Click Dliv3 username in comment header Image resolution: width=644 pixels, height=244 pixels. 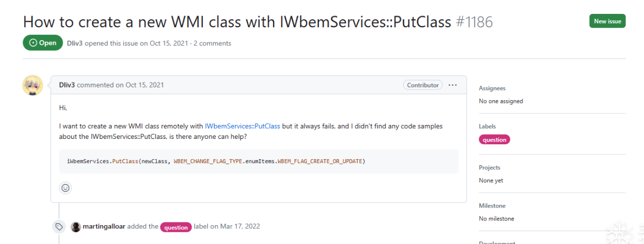[x=67, y=85]
